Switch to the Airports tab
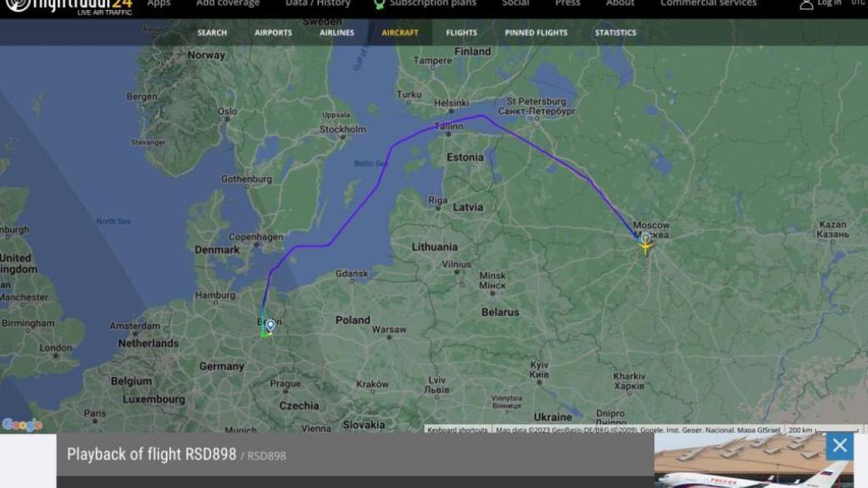The width and height of the screenshot is (868, 488). click(x=273, y=33)
